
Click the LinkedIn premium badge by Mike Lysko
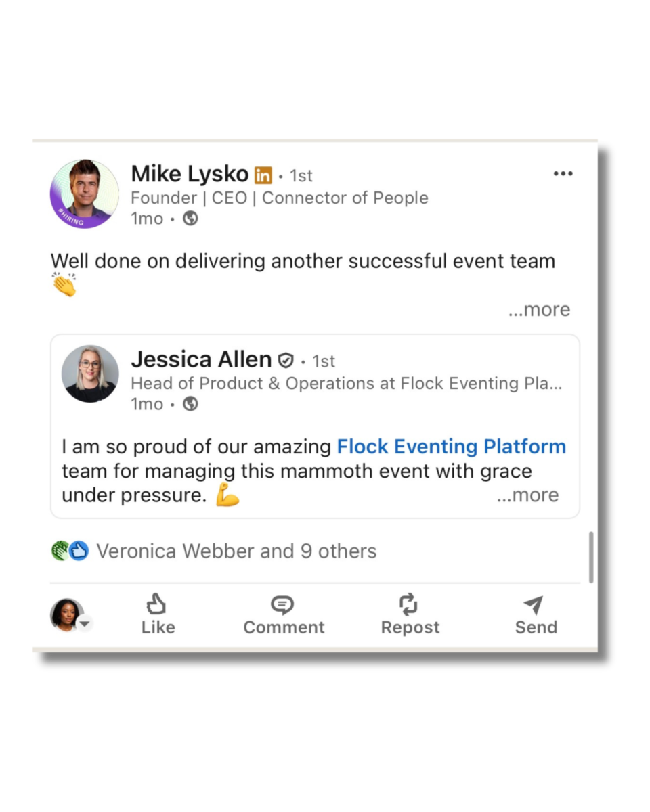tap(263, 175)
